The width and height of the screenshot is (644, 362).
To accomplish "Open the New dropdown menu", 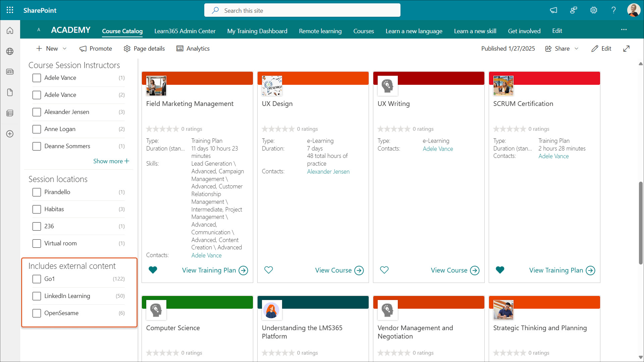I will 51,49.
